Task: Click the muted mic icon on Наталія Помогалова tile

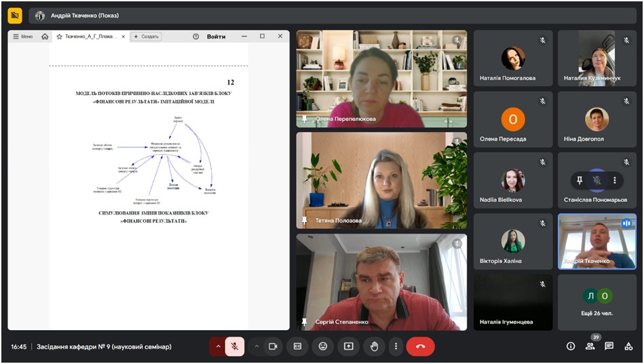Action: tap(543, 40)
